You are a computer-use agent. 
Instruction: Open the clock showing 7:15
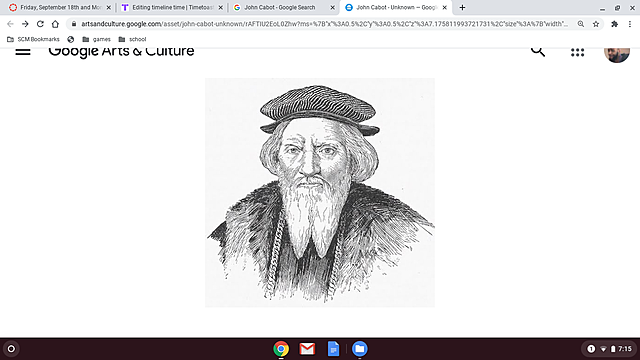625,349
